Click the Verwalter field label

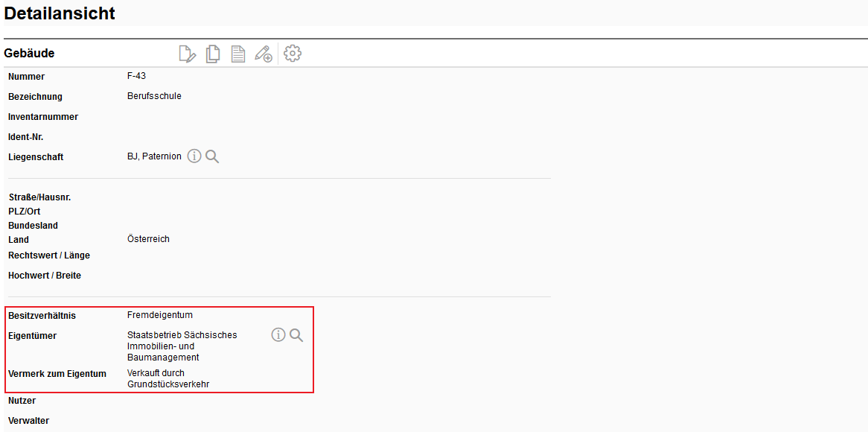[x=28, y=421]
